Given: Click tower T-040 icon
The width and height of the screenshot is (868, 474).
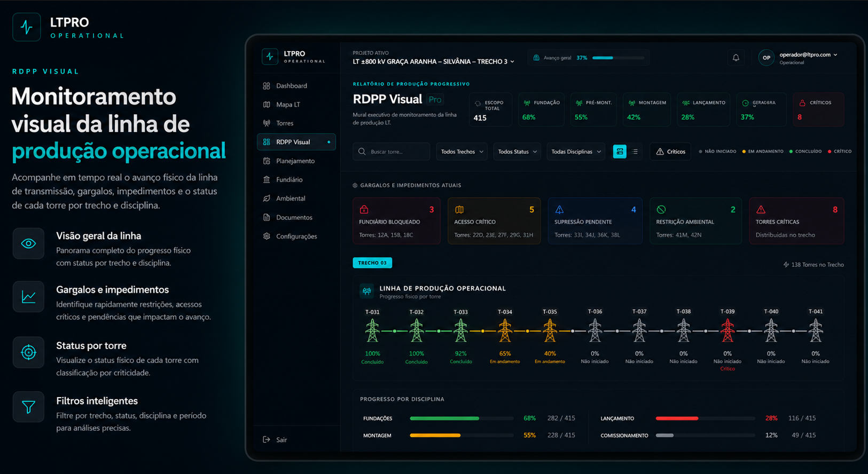Looking at the screenshot, I should pyautogui.click(x=771, y=330).
